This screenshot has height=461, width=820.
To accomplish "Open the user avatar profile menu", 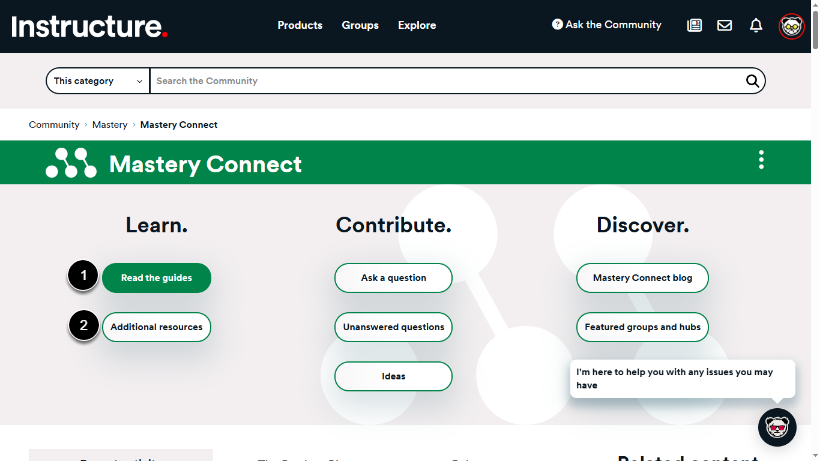I will [791, 26].
